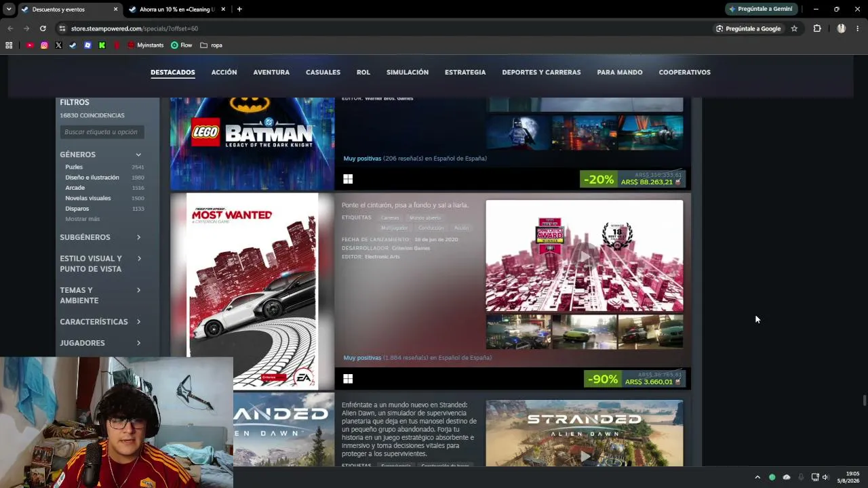Filter by the Disparos genre
Image resolution: width=868 pixels, height=488 pixels.
coord(77,209)
